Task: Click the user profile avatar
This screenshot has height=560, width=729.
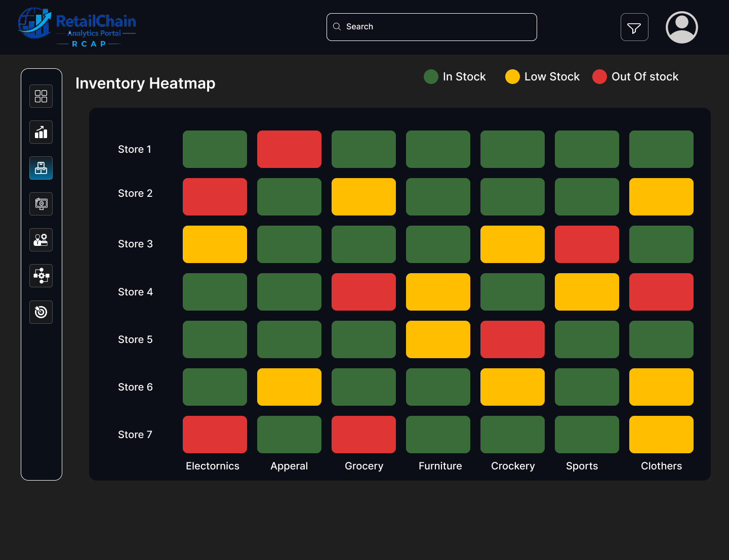Action: [681, 27]
